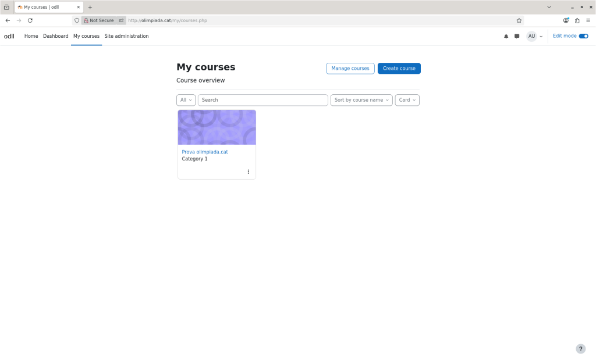Open the Firefox hamburger application menu

[x=588, y=20]
